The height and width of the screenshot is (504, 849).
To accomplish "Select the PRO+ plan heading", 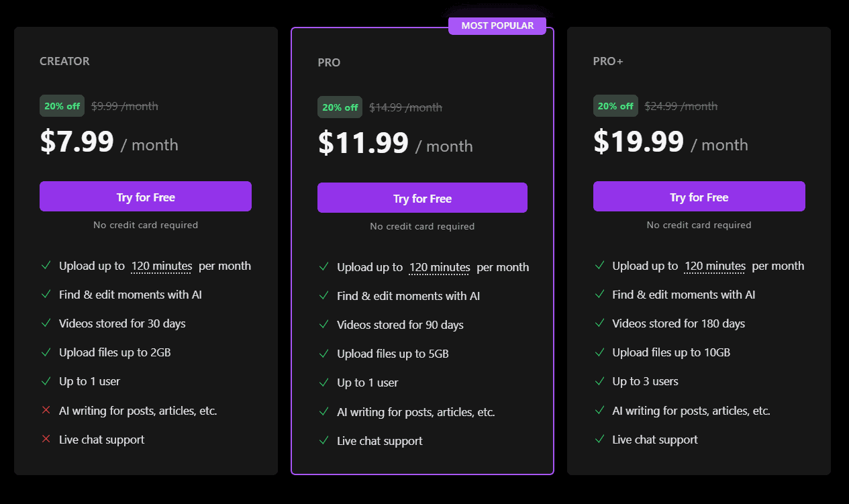I will (x=607, y=60).
